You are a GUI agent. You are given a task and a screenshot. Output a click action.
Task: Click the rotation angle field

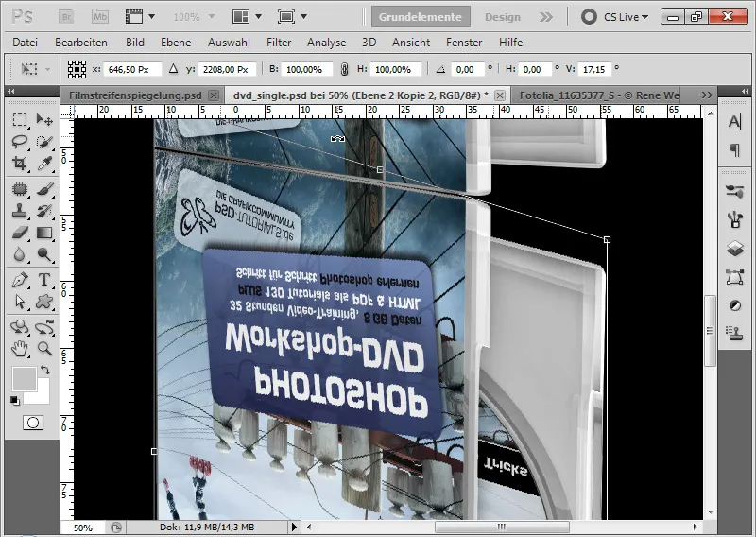click(x=467, y=69)
